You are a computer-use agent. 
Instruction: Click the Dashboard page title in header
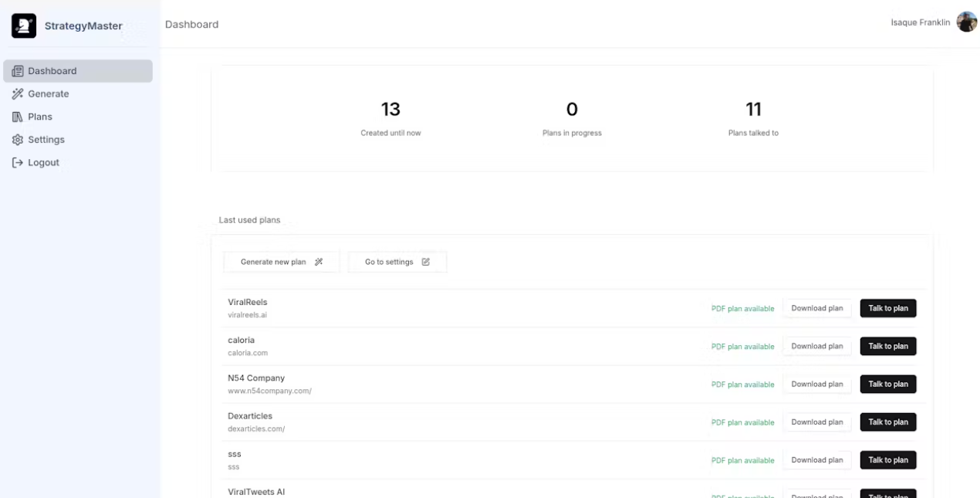191,25
